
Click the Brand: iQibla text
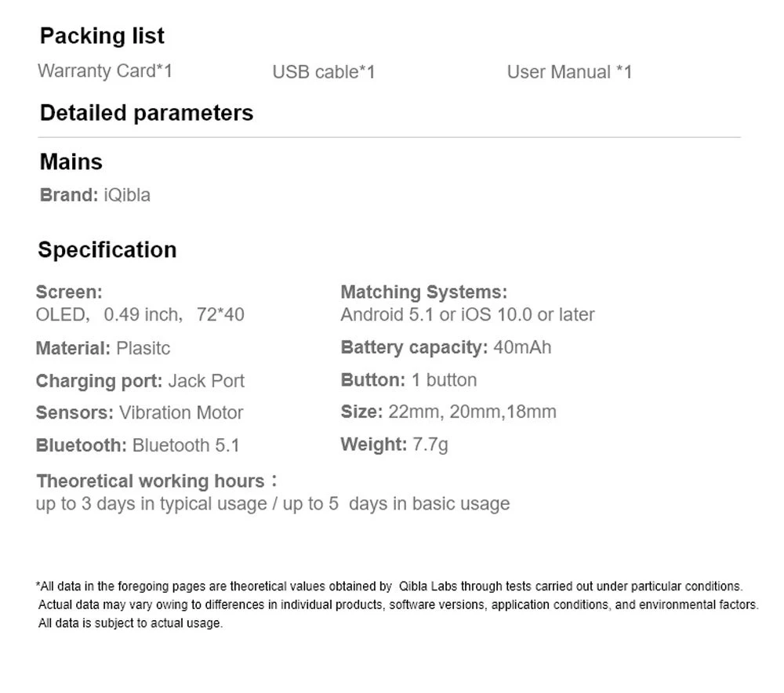coord(95,195)
